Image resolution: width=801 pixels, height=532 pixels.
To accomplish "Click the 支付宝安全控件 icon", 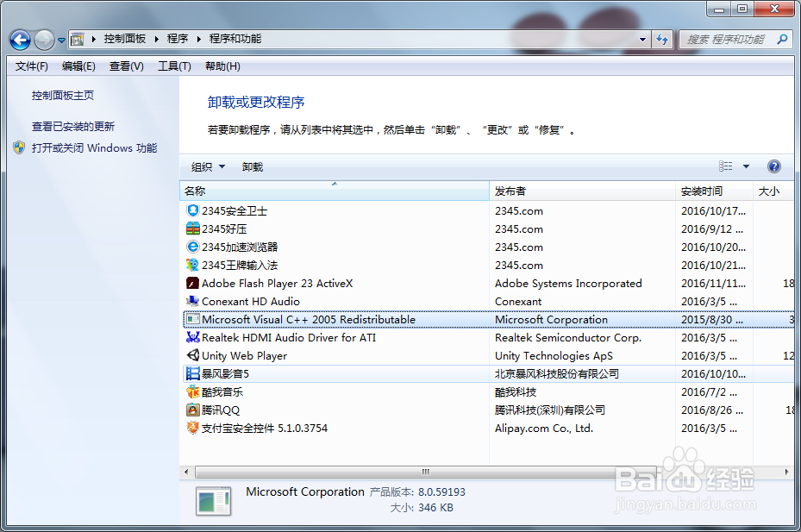I will [x=192, y=428].
